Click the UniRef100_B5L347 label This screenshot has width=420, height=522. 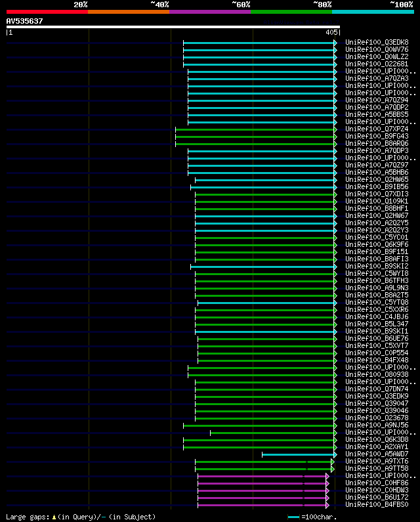[x=377, y=324]
